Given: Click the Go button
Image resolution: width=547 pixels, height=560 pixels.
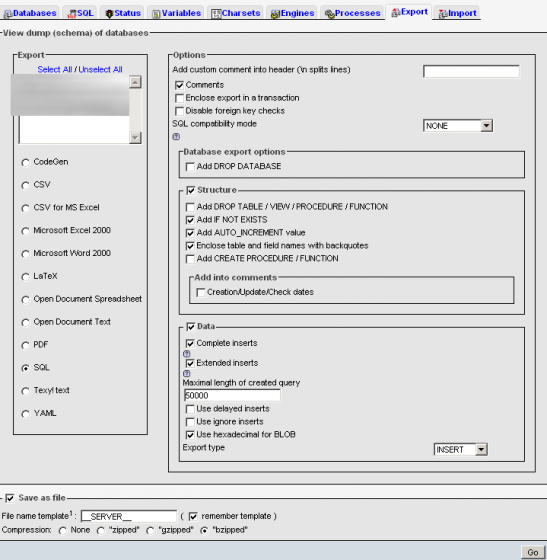Looking at the screenshot, I should tap(533, 552).
